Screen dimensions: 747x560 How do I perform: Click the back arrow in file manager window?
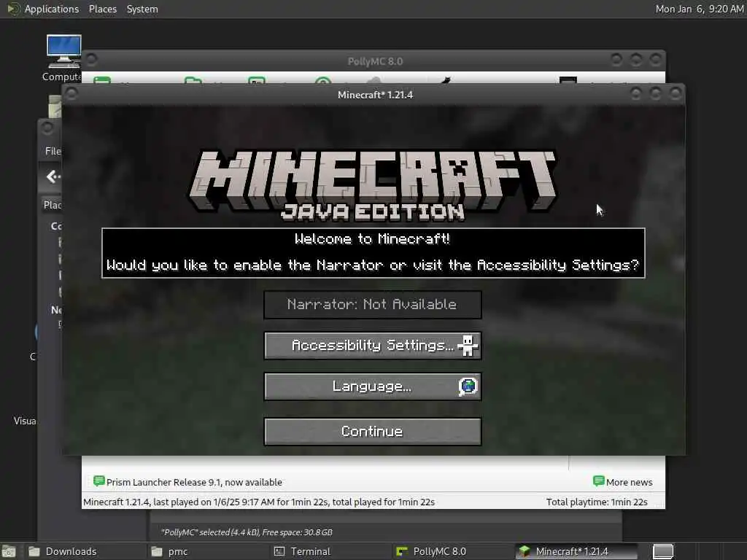(52, 176)
